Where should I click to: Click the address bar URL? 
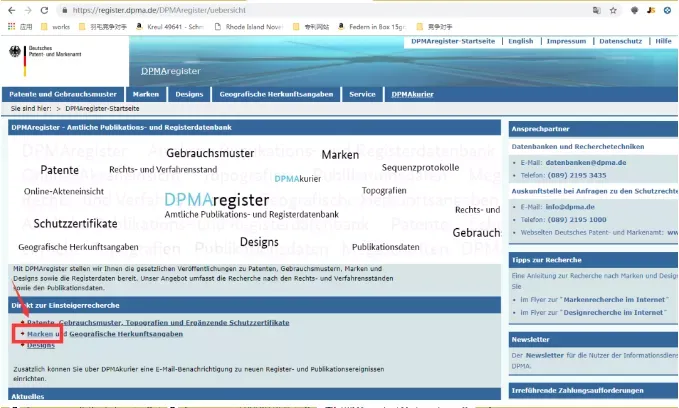(x=159, y=10)
